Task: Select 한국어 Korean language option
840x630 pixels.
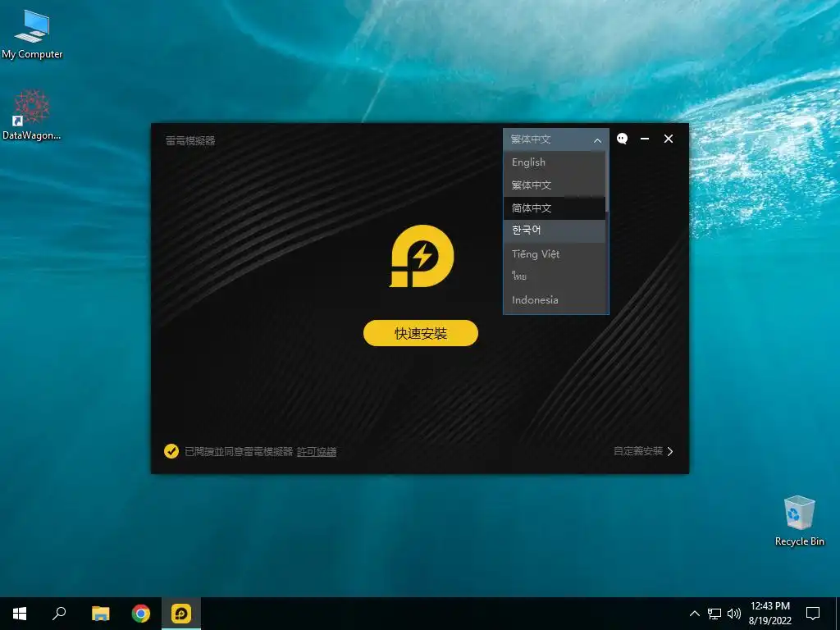Action: pyautogui.click(x=555, y=231)
